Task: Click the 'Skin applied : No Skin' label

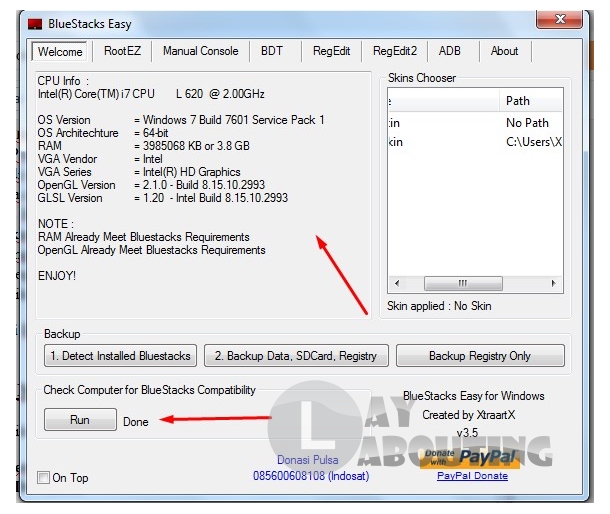Action: (x=439, y=306)
